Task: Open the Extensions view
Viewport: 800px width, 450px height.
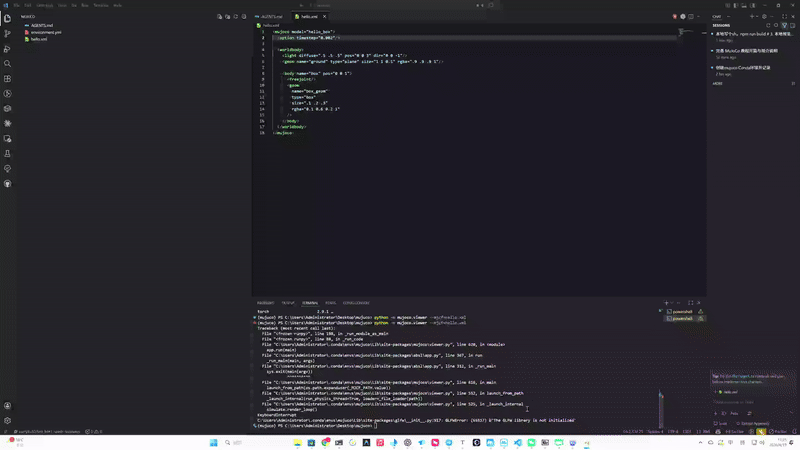Action: (8, 78)
